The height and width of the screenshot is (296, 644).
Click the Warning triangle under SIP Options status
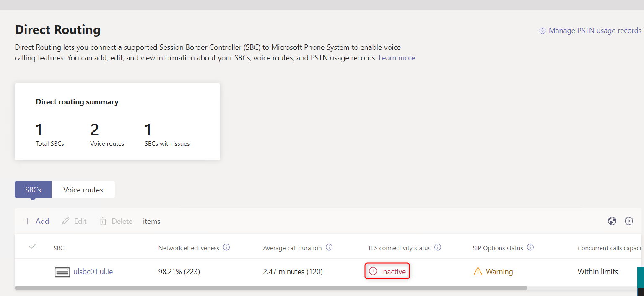(x=478, y=272)
